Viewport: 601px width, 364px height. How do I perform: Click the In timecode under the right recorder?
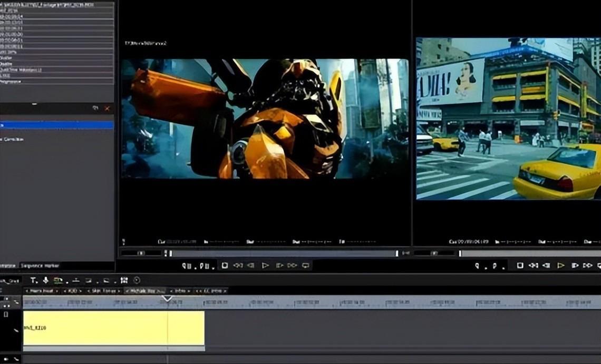[x=513, y=242]
